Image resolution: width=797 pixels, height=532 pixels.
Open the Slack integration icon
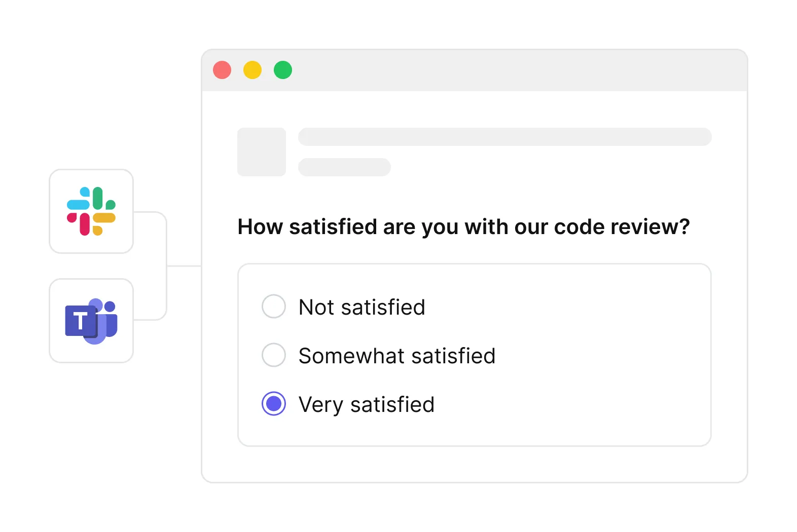click(91, 211)
